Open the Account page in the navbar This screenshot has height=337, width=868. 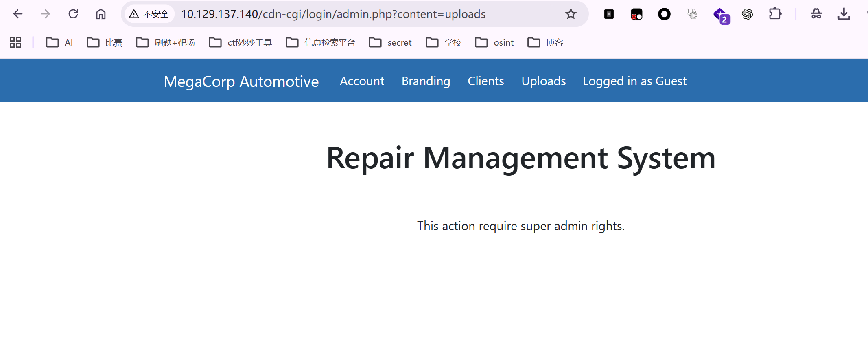pos(362,81)
